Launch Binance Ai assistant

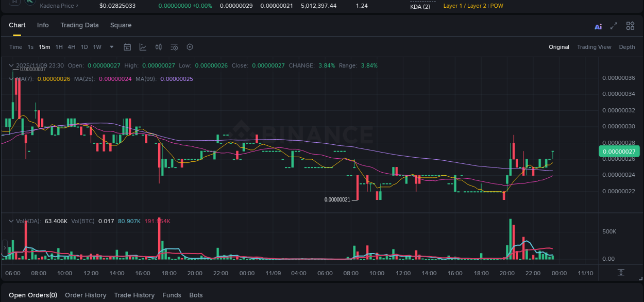(598, 26)
